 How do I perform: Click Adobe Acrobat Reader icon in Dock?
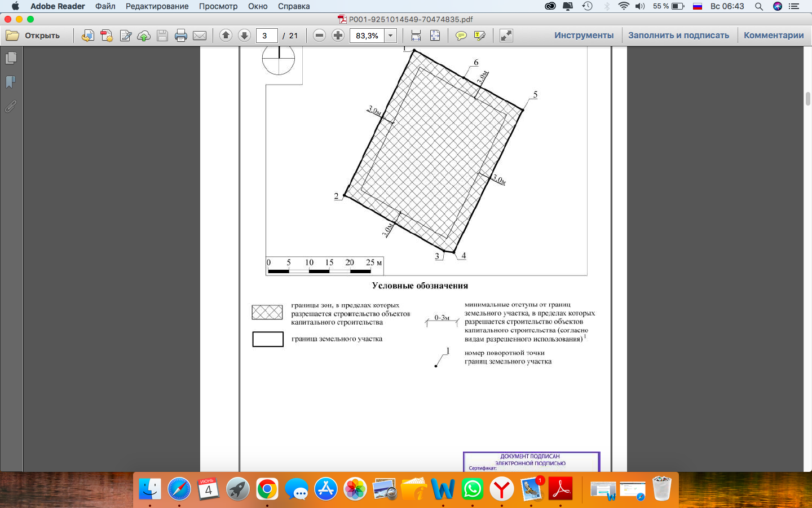pos(561,489)
